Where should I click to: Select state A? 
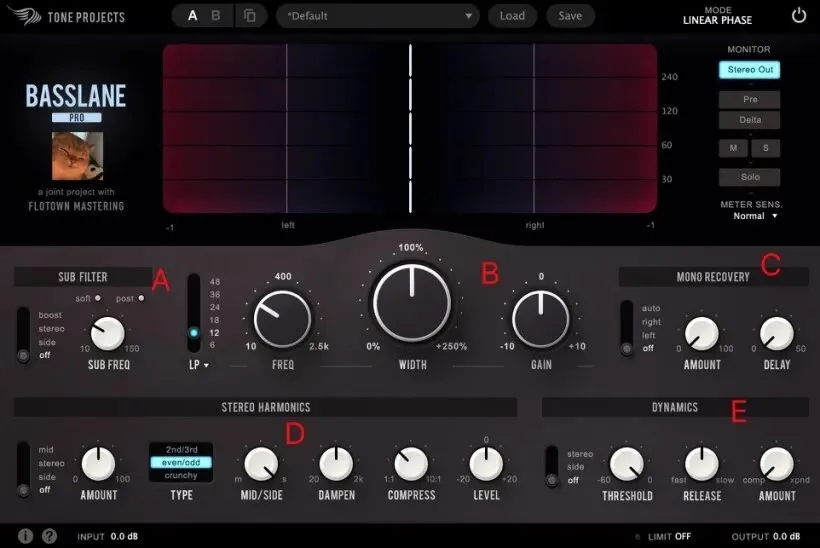click(192, 16)
